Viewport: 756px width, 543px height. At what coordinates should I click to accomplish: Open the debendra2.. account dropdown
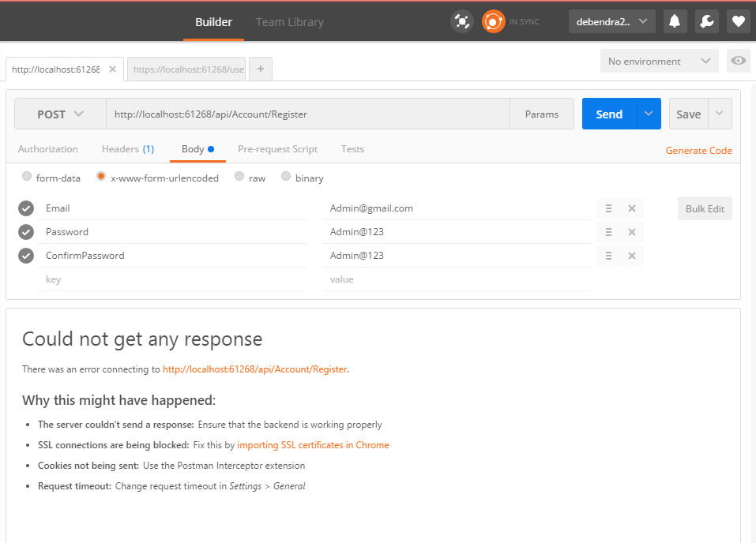click(612, 21)
